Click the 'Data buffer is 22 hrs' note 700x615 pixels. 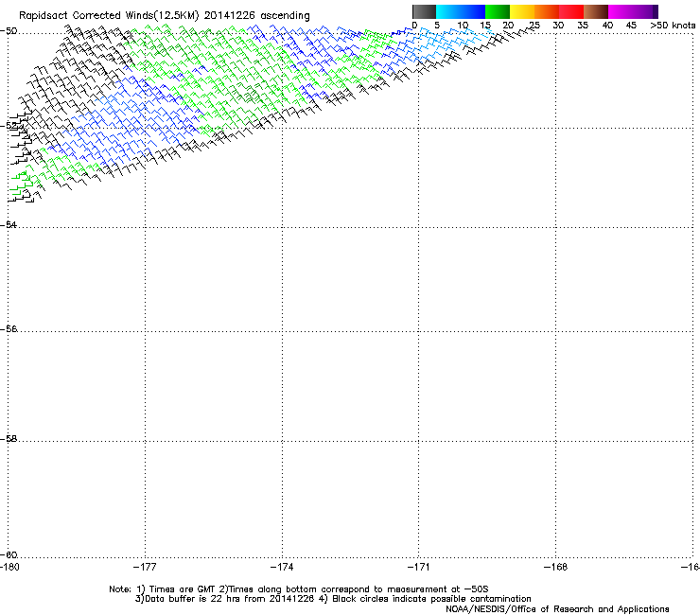[x=184, y=599]
